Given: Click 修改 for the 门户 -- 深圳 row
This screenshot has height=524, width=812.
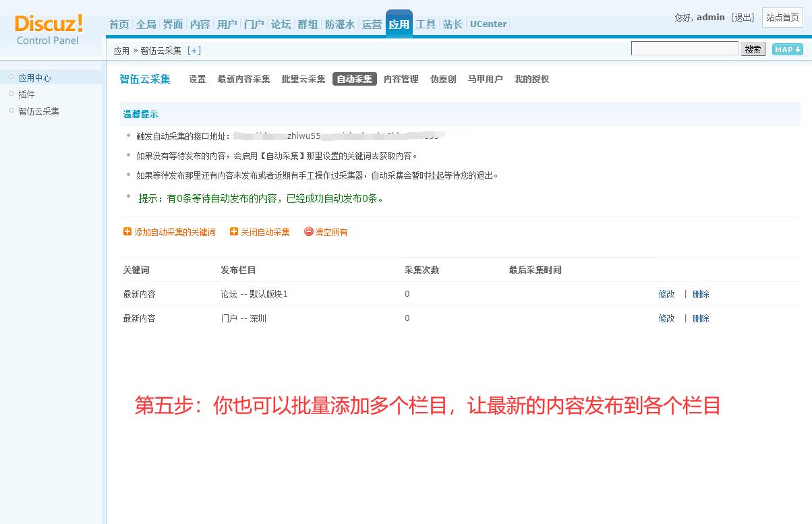Looking at the screenshot, I should (666, 318).
